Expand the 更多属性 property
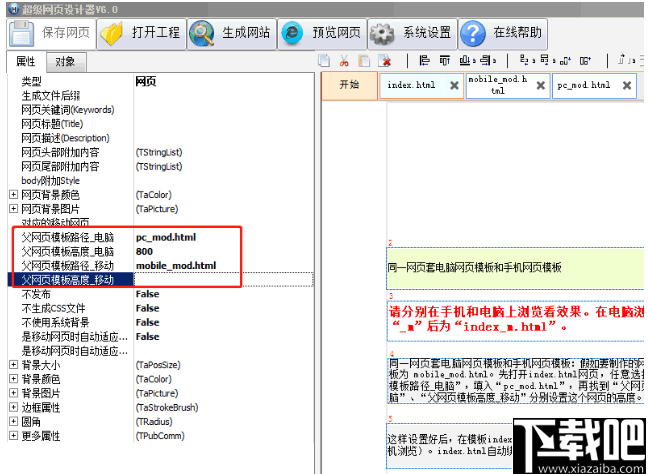 (x=14, y=435)
